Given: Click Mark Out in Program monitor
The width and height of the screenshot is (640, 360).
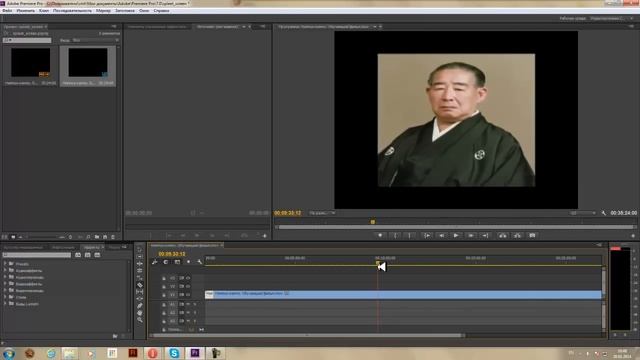Looking at the screenshot, I should point(409,236).
